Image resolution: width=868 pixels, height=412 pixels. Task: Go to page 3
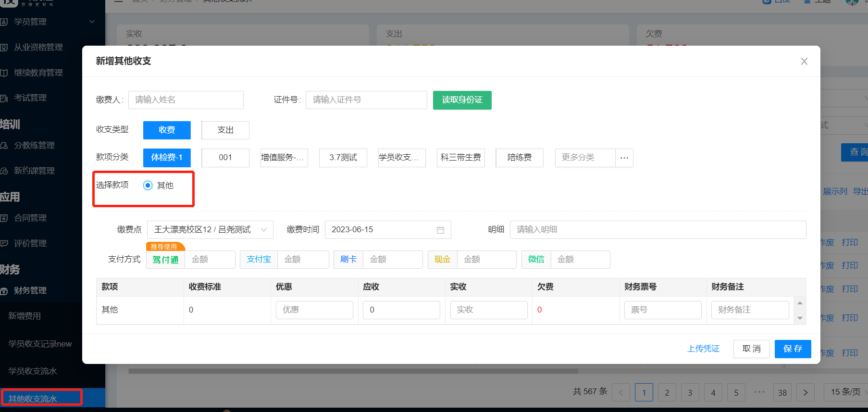click(x=690, y=392)
